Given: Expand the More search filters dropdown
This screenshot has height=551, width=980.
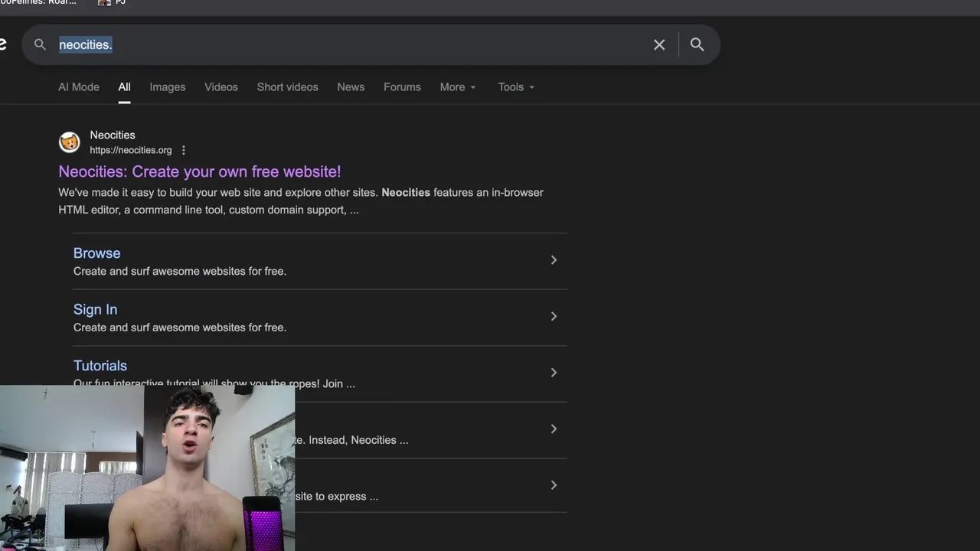Looking at the screenshot, I should point(458,87).
